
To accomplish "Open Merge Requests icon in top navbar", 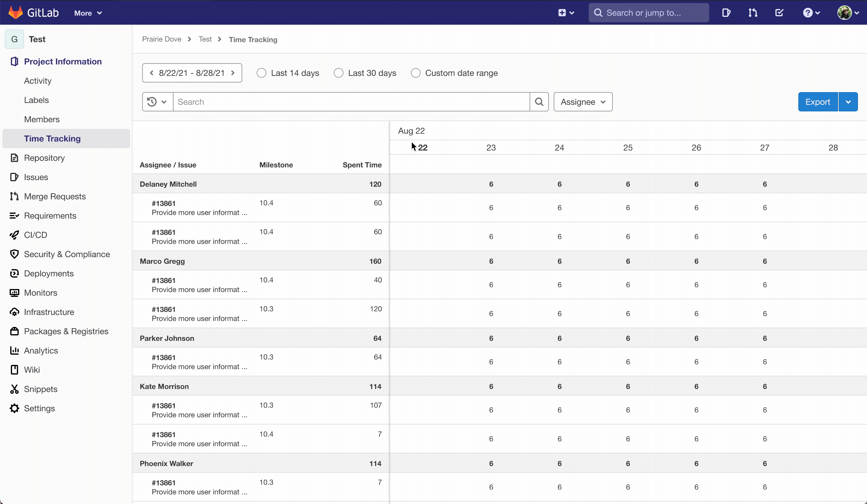I will coord(753,13).
